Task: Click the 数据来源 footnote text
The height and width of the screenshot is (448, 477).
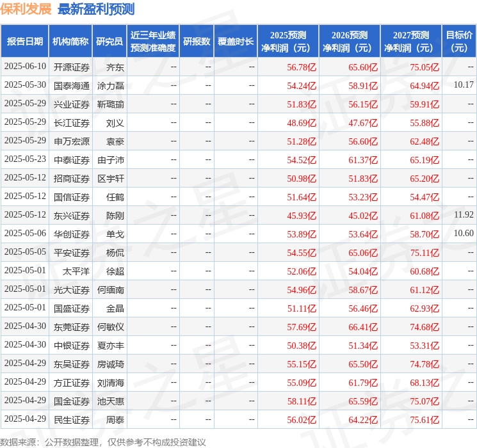Action: pyautogui.click(x=103, y=442)
